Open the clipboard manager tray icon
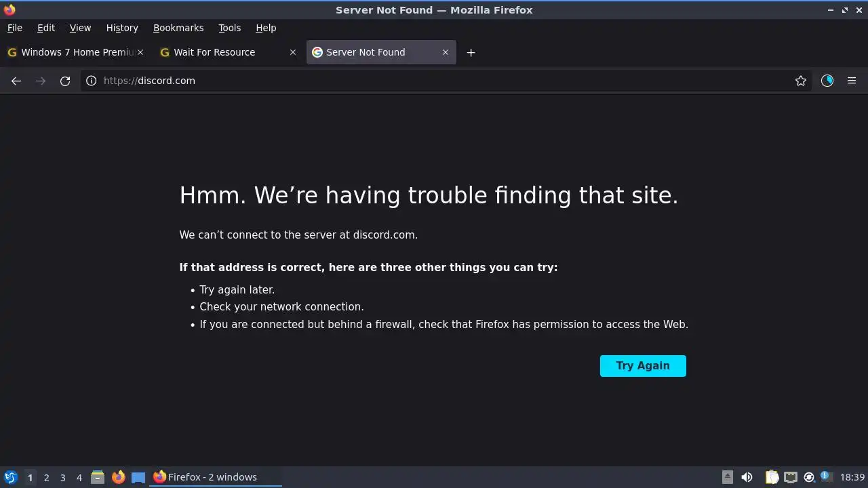Screen dimensions: 868x488 [x=772, y=477]
